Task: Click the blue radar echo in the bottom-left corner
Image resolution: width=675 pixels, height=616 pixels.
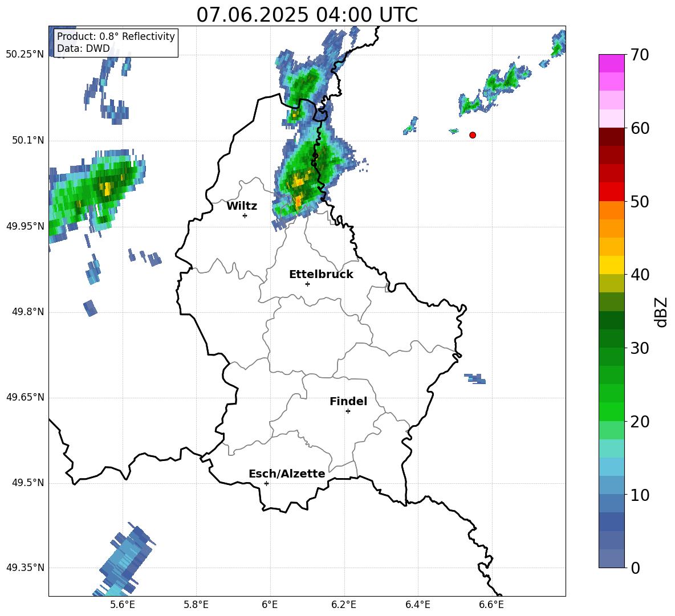Action: point(124,560)
